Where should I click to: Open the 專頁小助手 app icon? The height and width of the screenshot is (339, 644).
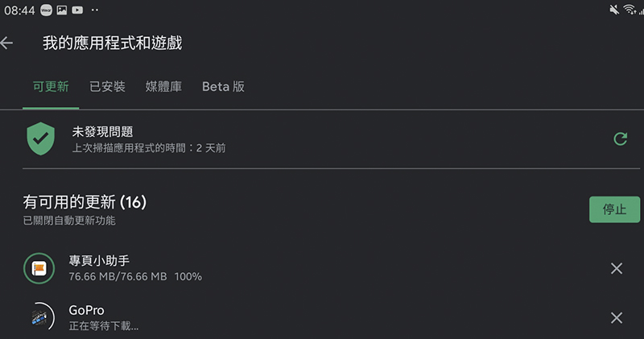pyautogui.click(x=39, y=268)
